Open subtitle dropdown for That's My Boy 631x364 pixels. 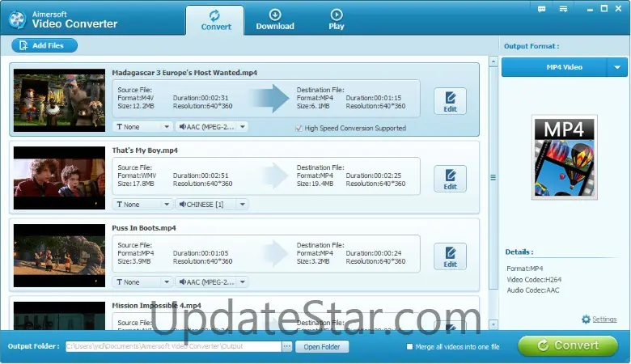click(142, 205)
